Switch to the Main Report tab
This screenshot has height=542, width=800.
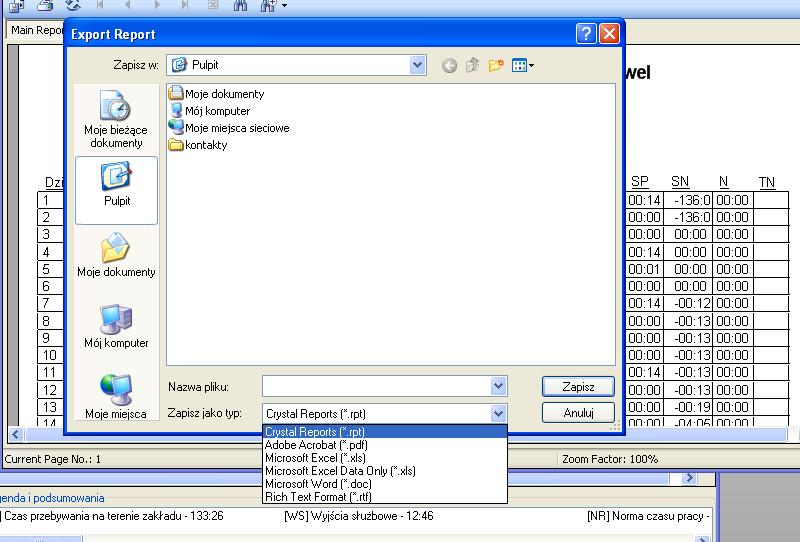tap(37, 30)
